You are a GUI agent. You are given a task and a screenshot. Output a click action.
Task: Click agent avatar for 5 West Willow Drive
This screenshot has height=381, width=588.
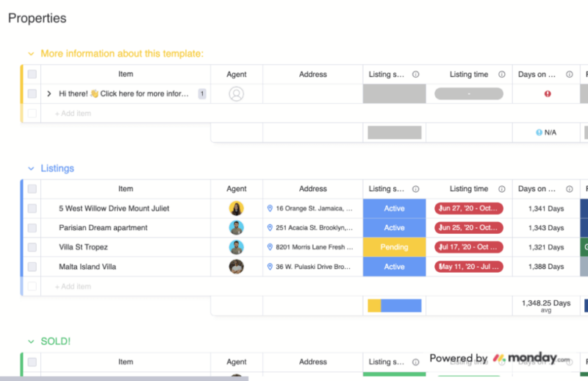pyautogui.click(x=236, y=208)
